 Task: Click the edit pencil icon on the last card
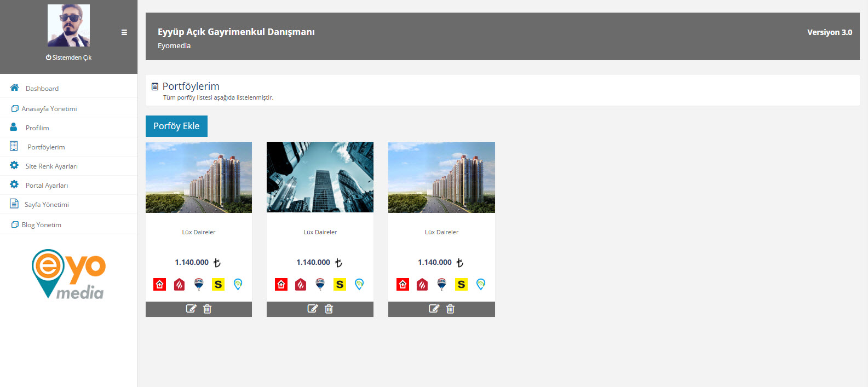[x=434, y=309]
